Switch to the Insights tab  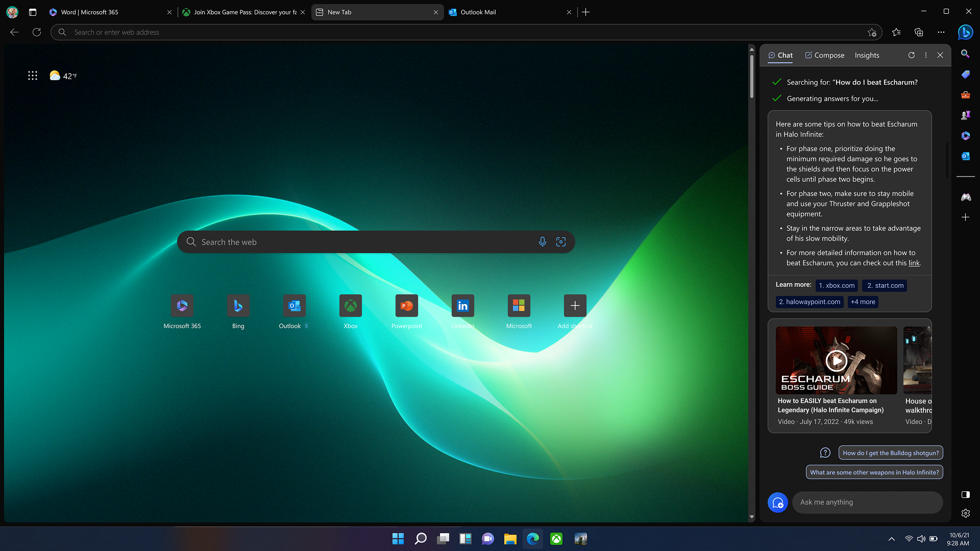point(867,55)
